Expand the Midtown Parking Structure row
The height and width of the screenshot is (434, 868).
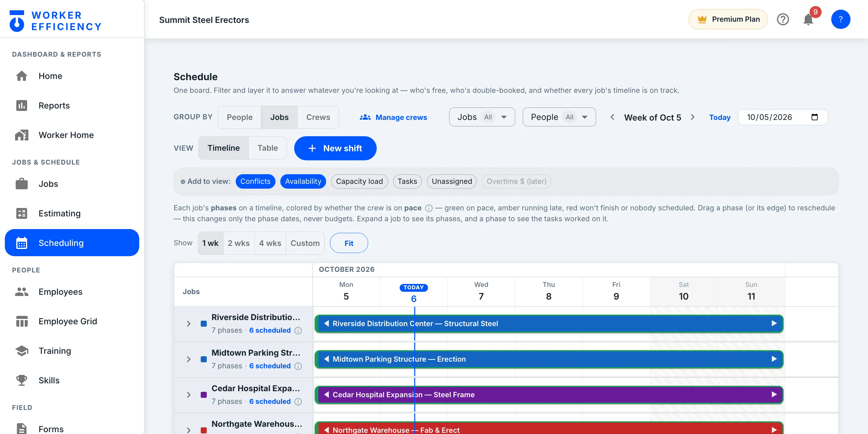[189, 359]
